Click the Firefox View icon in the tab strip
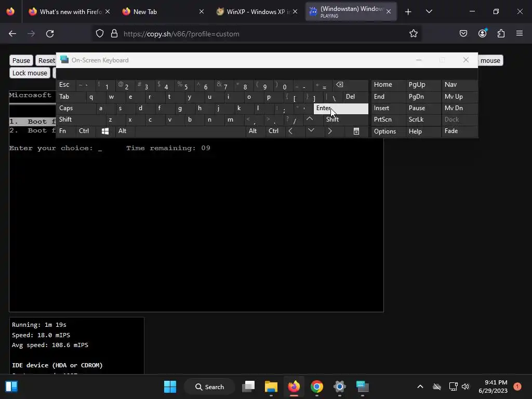Screen dimensions: 532x399 pos(10,11)
